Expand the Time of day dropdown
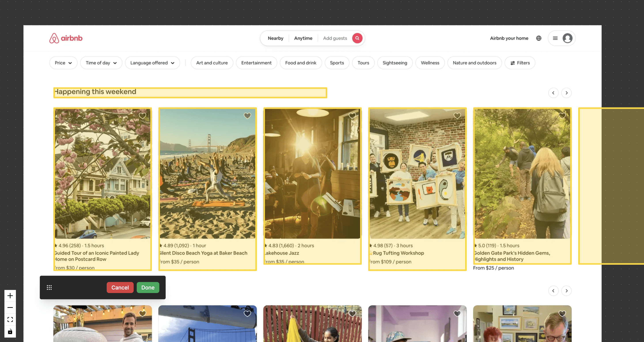Screen dimensions: 644x342 coord(101,63)
